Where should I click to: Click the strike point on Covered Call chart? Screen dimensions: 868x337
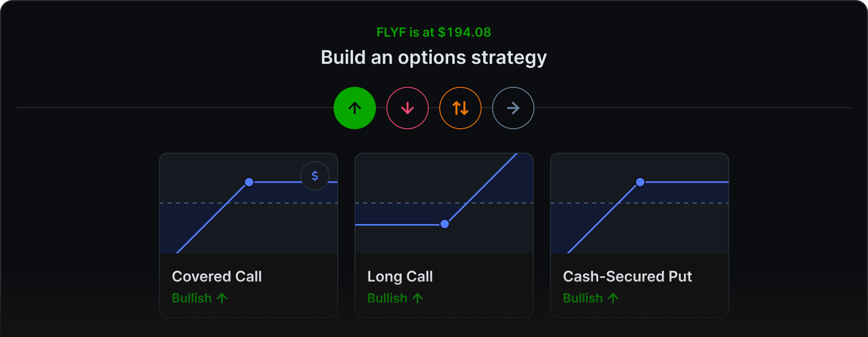249,182
